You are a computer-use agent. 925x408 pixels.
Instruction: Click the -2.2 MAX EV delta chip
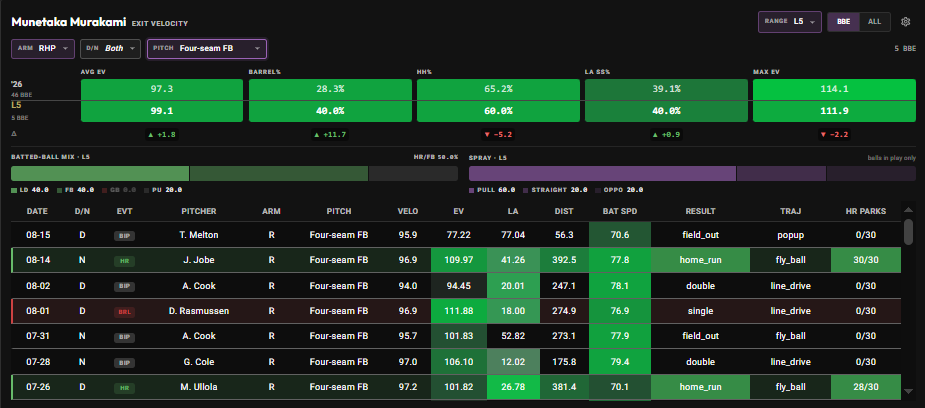[834, 135]
